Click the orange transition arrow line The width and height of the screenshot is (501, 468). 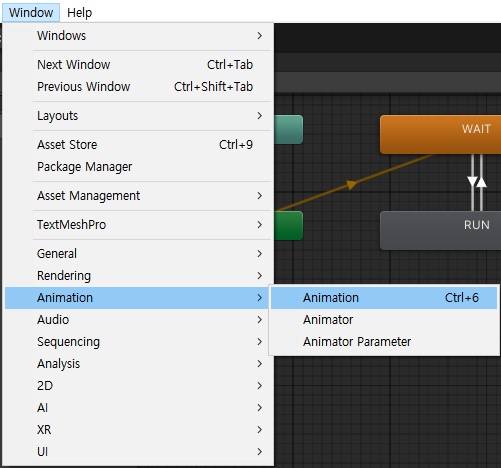(351, 184)
